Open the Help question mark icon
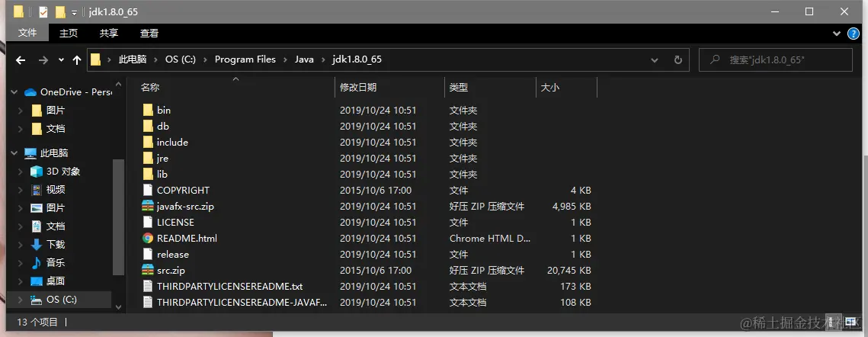 pyautogui.click(x=854, y=34)
